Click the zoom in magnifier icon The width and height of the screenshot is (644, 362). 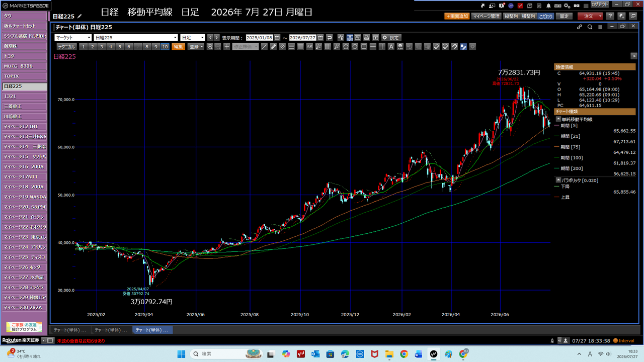(210, 47)
